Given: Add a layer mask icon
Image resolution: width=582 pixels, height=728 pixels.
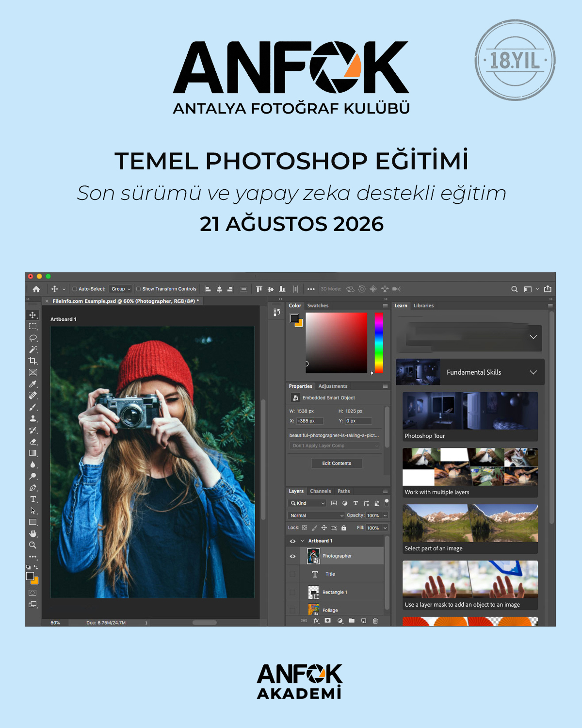Looking at the screenshot, I should (x=328, y=620).
